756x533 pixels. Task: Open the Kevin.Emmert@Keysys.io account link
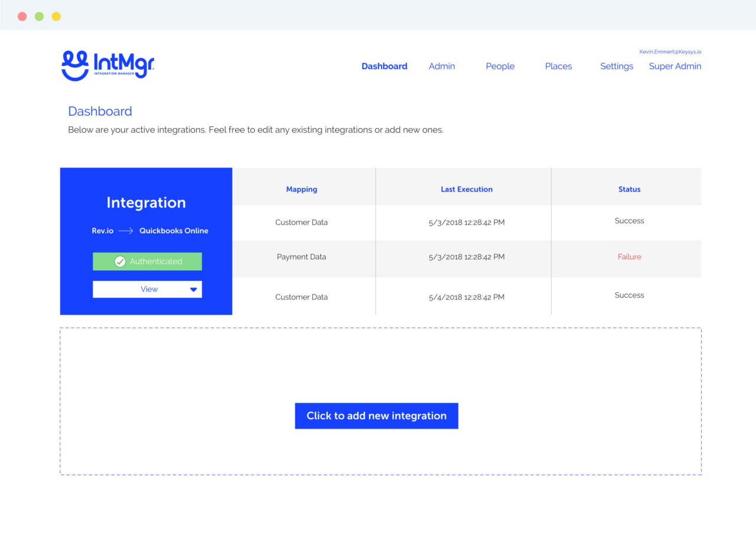click(670, 51)
